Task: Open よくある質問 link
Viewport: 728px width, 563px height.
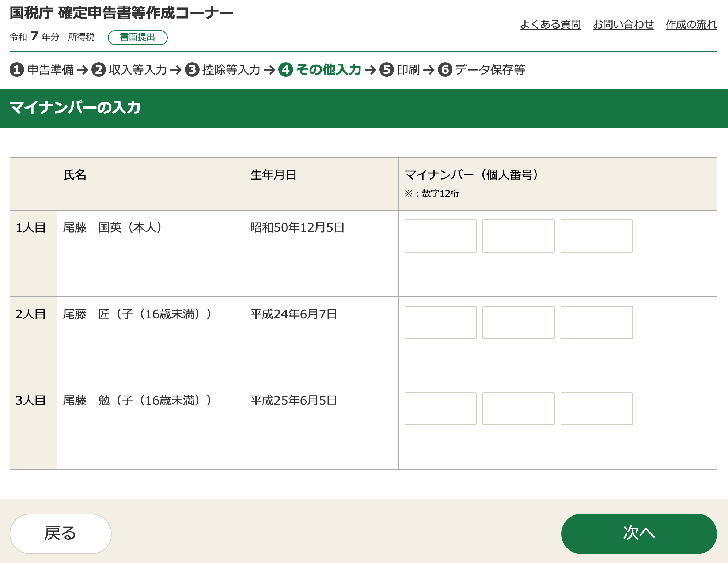Action: coord(550,24)
